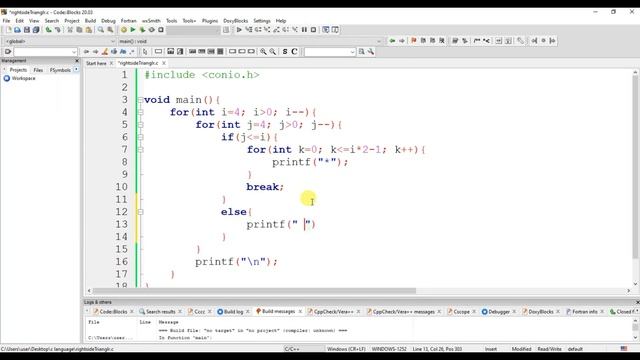Click the Build and run icon
Viewport: 640px width, 360px height.
click(142, 30)
